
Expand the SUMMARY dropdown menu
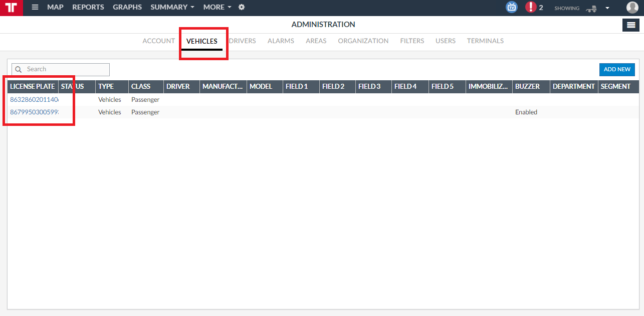click(172, 8)
